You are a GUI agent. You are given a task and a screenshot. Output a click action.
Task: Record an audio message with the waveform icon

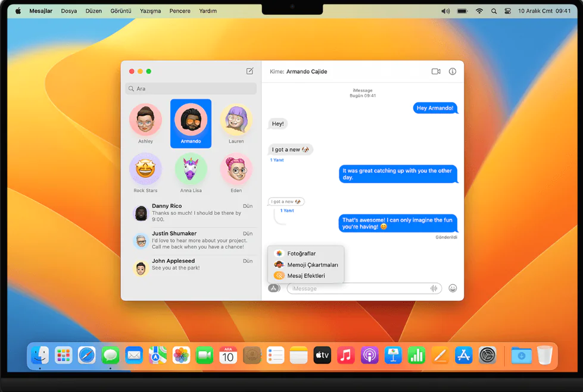[x=434, y=288]
